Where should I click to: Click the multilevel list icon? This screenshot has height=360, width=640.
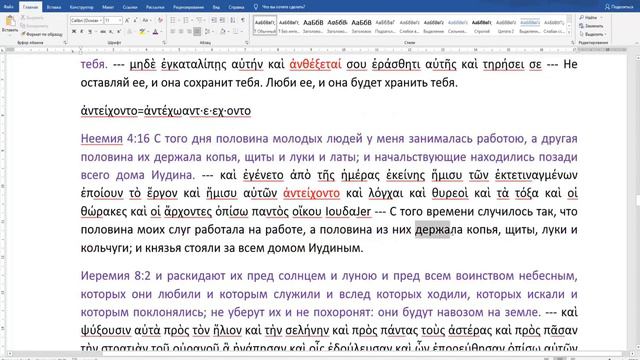[200, 20]
